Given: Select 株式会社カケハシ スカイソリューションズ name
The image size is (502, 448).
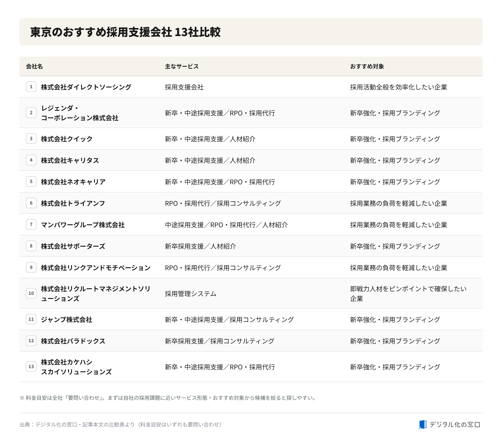Looking at the screenshot, I should (x=76, y=367).
